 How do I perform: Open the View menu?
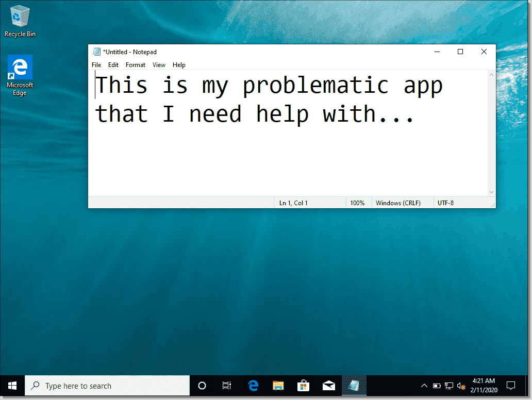(159, 64)
